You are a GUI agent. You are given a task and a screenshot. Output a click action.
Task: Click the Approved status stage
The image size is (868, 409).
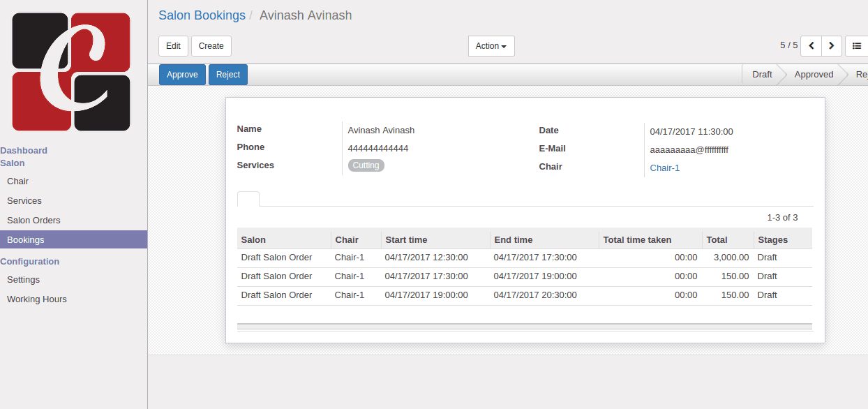coord(814,75)
